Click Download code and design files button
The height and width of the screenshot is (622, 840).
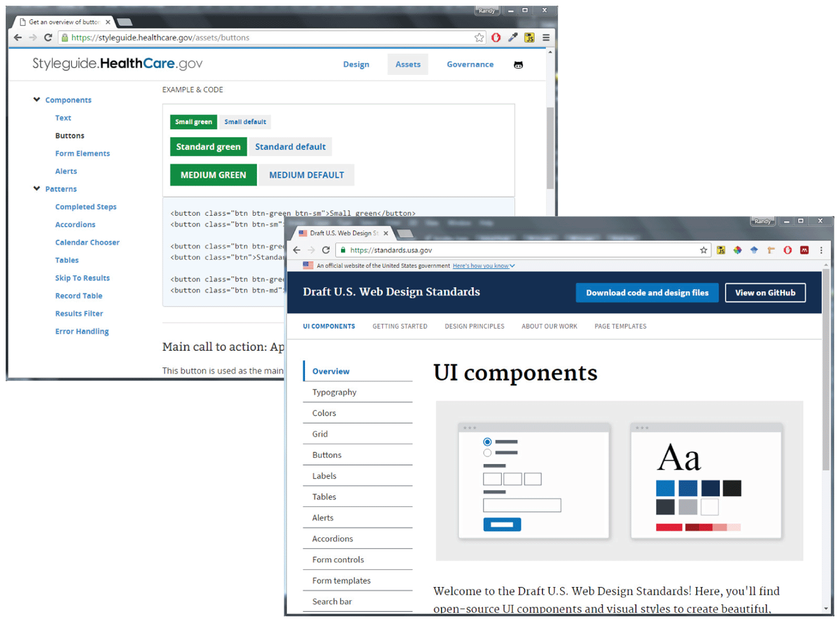pyautogui.click(x=647, y=293)
